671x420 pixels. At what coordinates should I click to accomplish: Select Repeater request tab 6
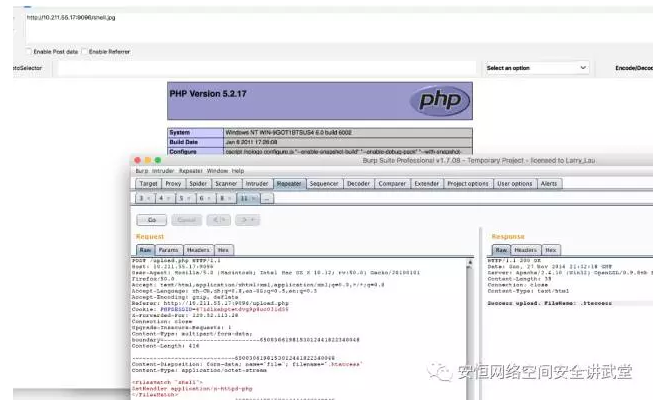point(205,198)
